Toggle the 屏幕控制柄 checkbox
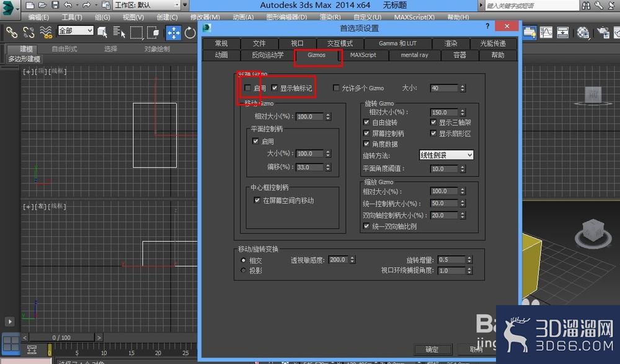The width and height of the screenshot is (620, 364). pos(366,133)
